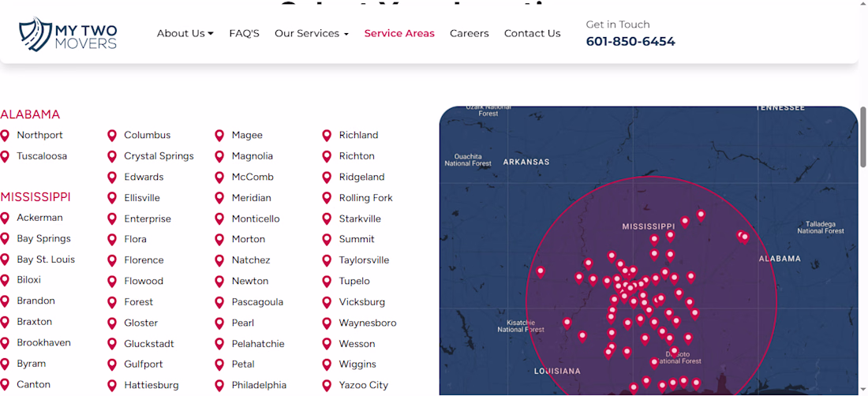Click the pin icon next to Tupelo
Viewport: 868px width, 396px height.
pos(327,282)
